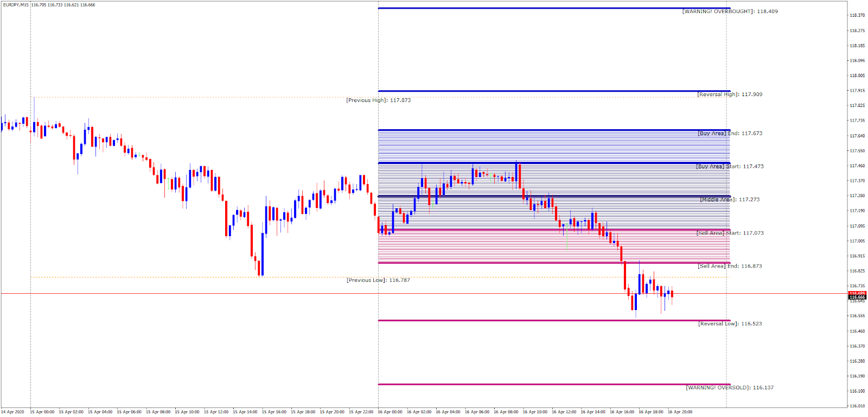The image size is (868, 417).
Task: Click price axis value 117.190
Action: tap(857, 211)
